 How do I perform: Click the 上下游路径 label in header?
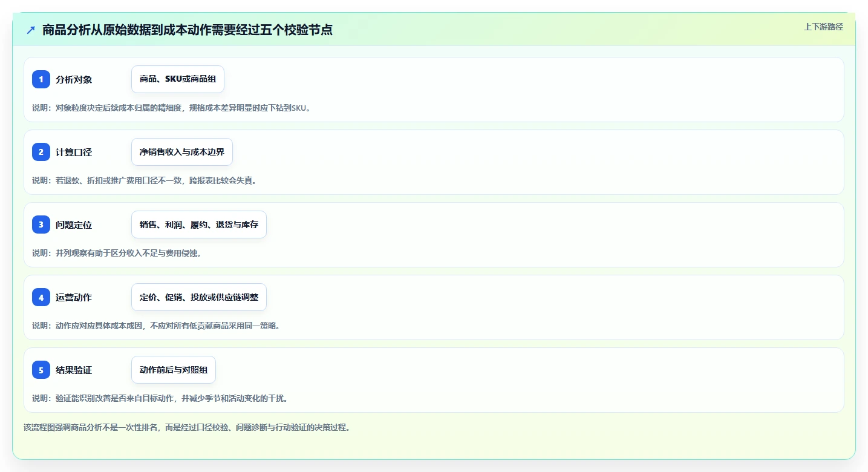823,27
